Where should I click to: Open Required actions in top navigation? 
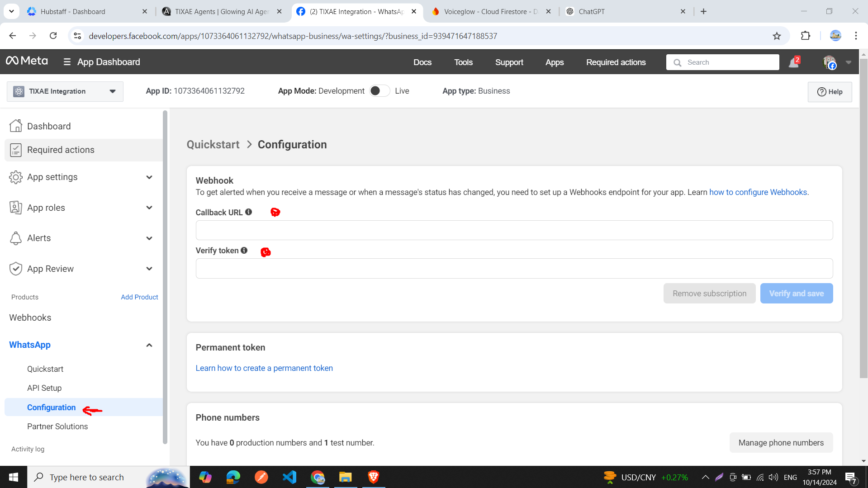coord(616,62)
